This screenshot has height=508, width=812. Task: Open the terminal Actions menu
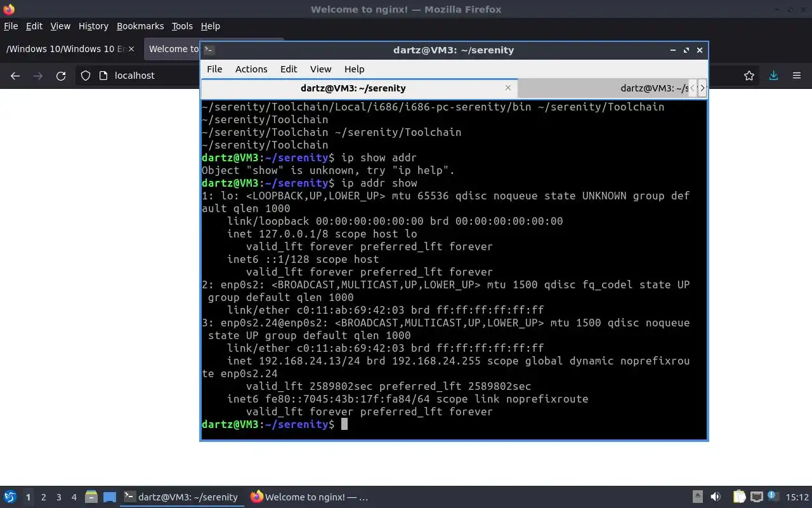click(x=251, y=69)
